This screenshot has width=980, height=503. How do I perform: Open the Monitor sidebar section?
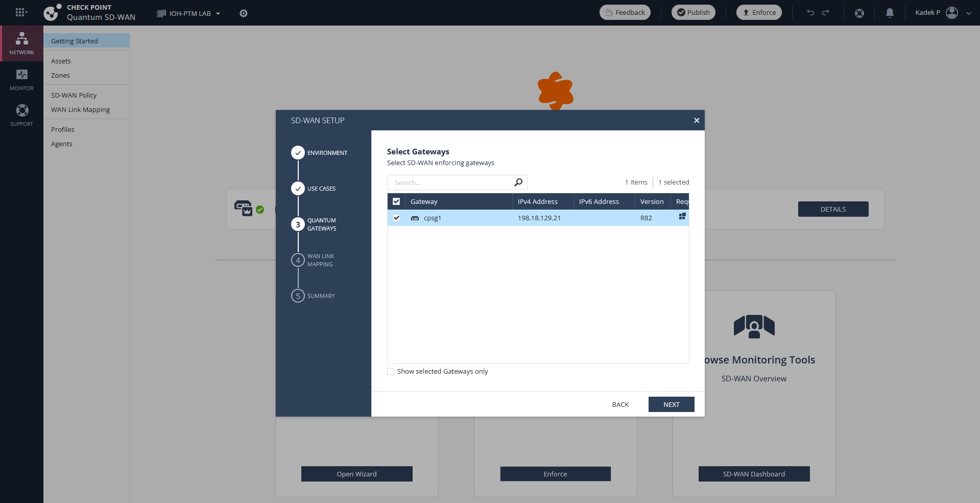coord(21,80)
